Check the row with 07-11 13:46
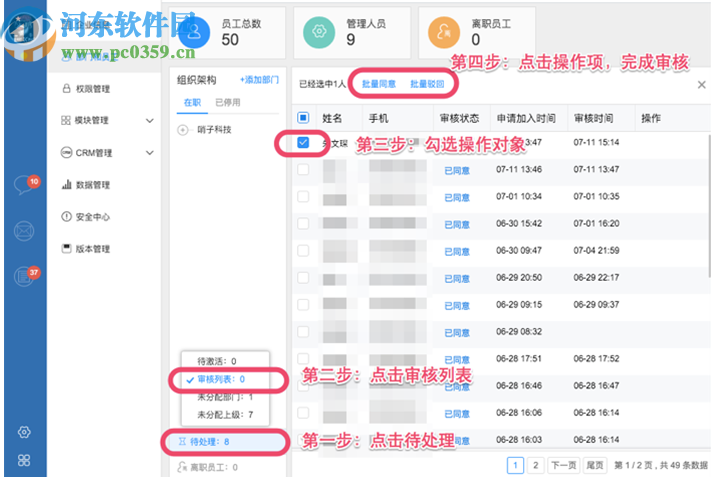Screen dimensions: 717x478 pyautogui.click(x=303, y=170)
